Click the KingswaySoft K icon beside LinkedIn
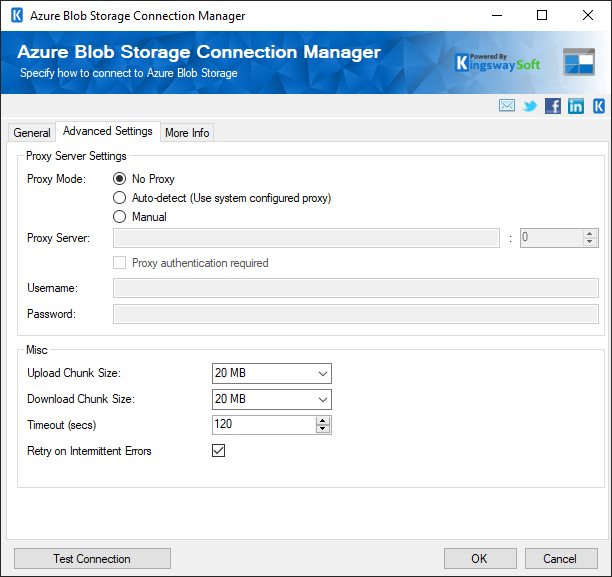Screen dimensions: 612x577 pos(599,106)
